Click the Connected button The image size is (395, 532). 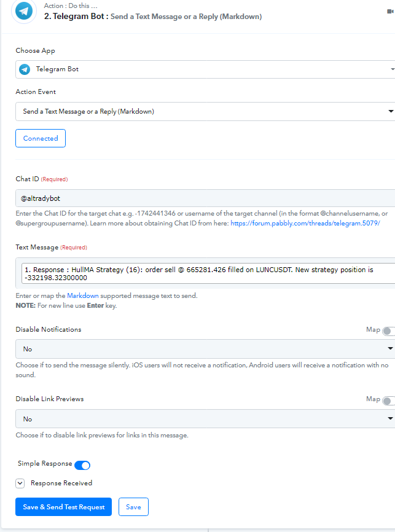coord(41,138)
